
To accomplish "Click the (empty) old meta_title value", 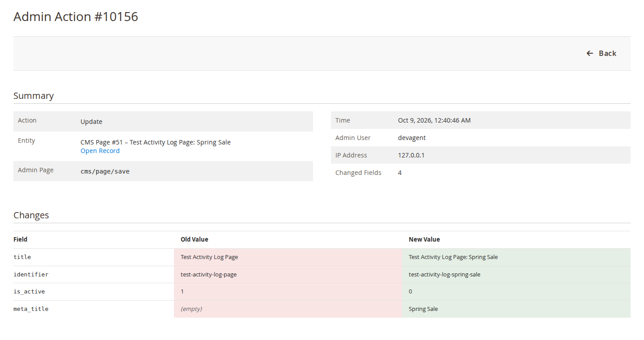I will (191, 309).
